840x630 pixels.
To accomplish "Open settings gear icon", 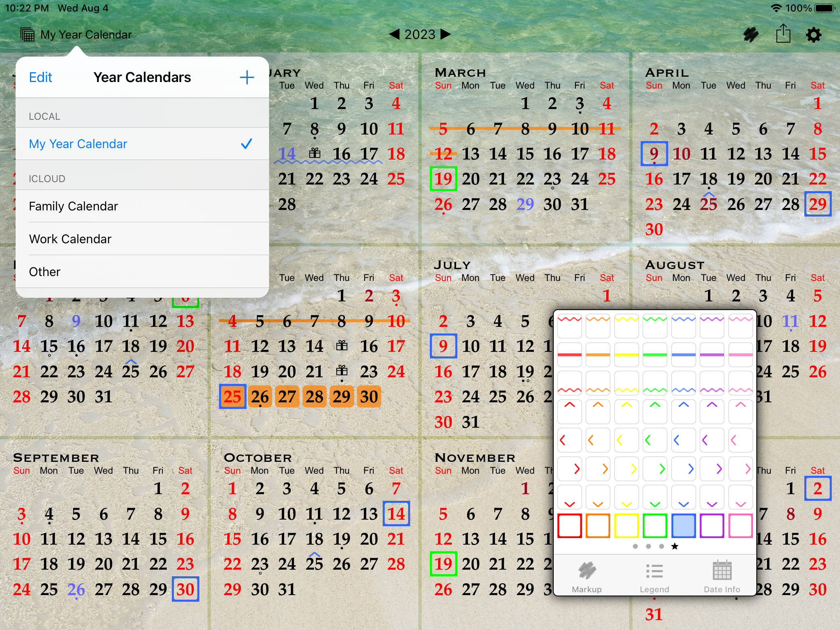I will 813,34.
